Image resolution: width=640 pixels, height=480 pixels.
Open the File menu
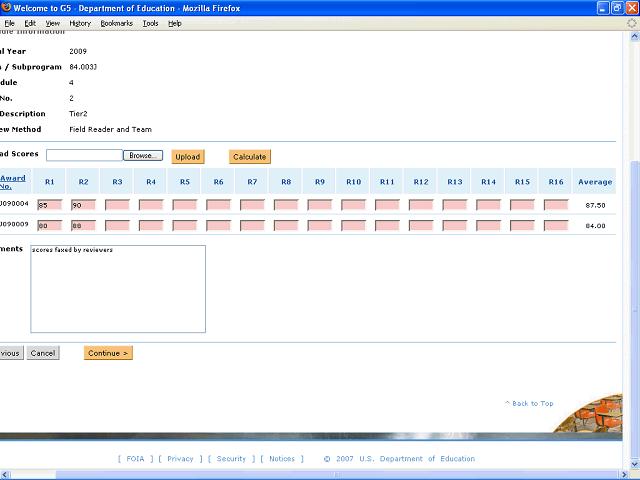(9, 22)
